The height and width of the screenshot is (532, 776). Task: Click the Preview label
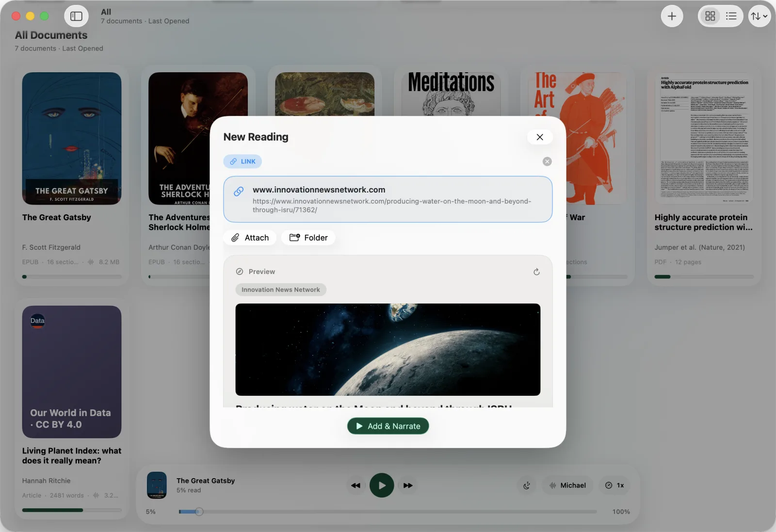(262, 272)
